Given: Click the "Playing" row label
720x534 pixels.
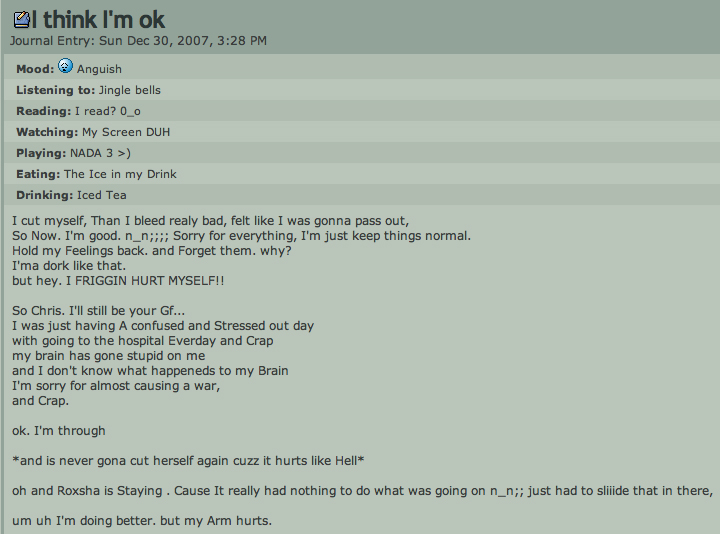Looking at the screenshot, I should tap(41, 153).
